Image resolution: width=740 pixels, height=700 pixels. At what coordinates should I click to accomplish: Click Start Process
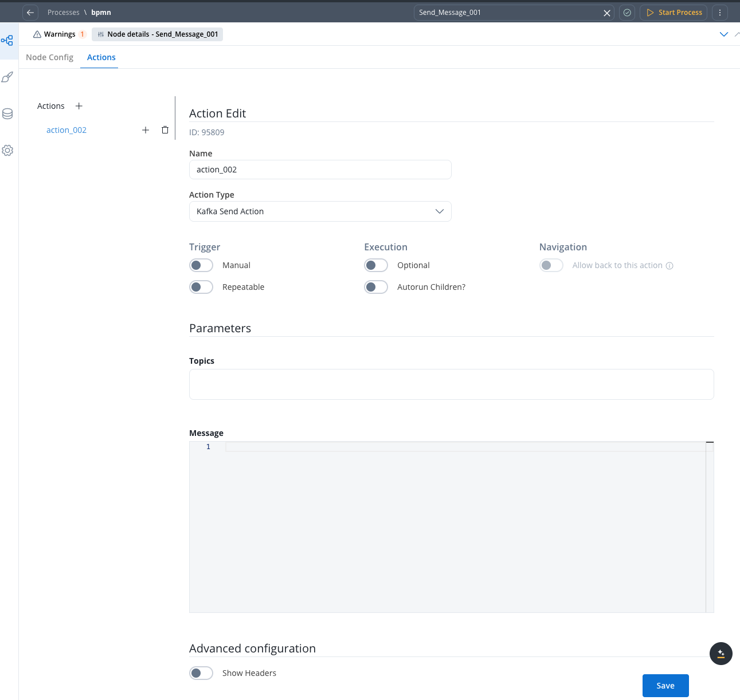click(x=674, y=13)
